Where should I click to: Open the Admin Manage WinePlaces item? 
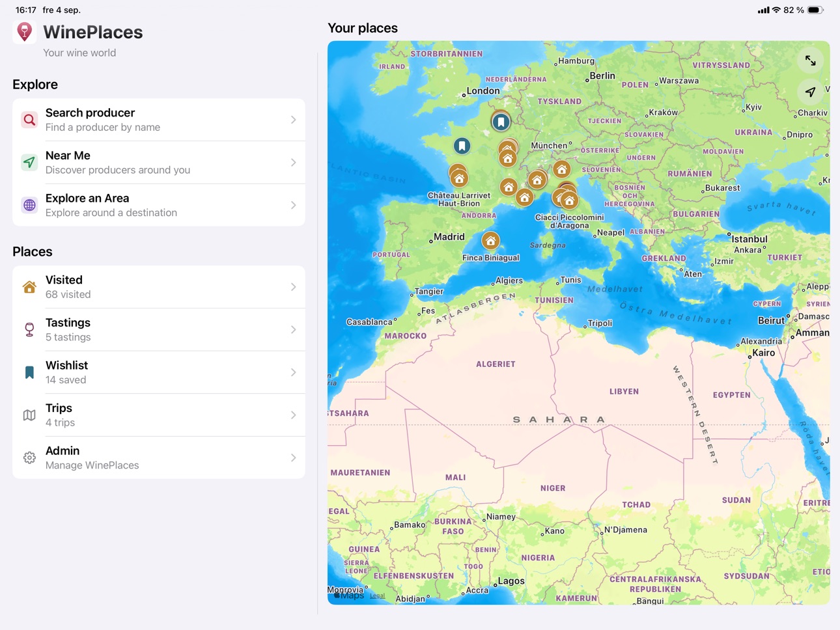tap(159, 458)
